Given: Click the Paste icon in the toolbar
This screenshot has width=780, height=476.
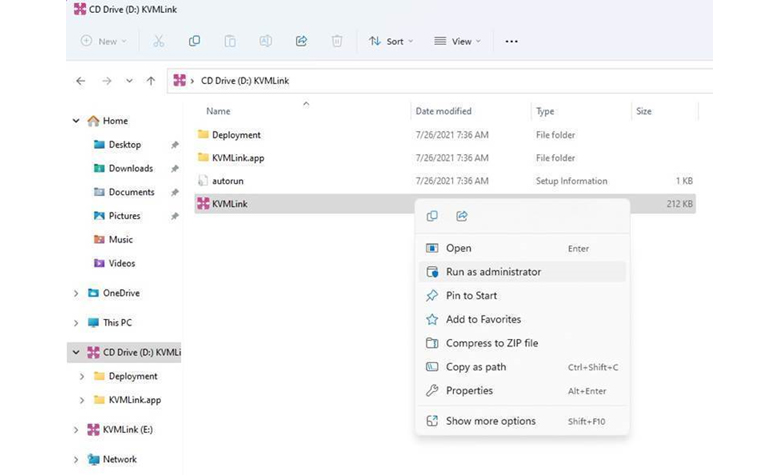Looking at the screenshot, I should [x=230, y=41].
